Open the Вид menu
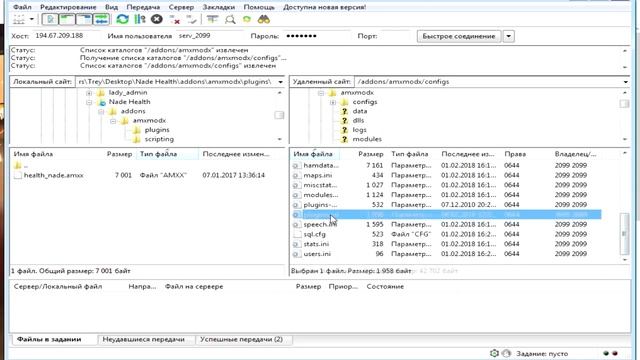Viewport: 640px width, 360px height. [x=111, y=7]
